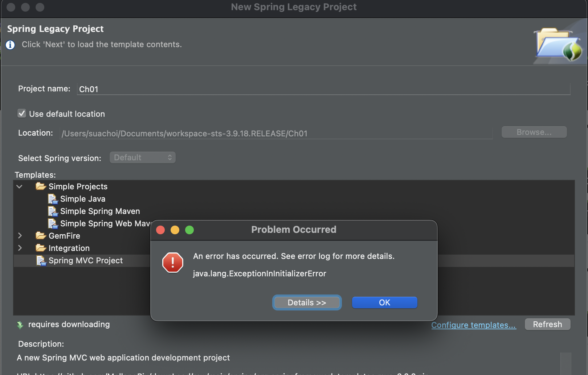Click the Integration folder icon
Image resolution: width=588 pixels, height=375 pixels.
[x=41, y=248]
